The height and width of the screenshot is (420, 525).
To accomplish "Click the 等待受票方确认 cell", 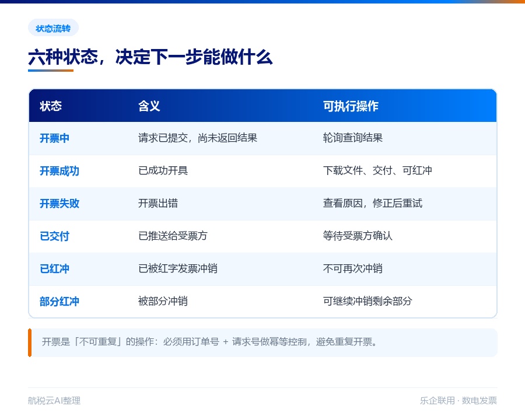I will pyautogui.click(x=358, y=236).
